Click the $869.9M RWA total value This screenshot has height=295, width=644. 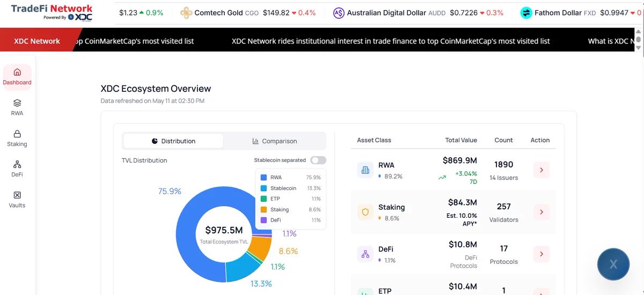(x=460, y=160)
